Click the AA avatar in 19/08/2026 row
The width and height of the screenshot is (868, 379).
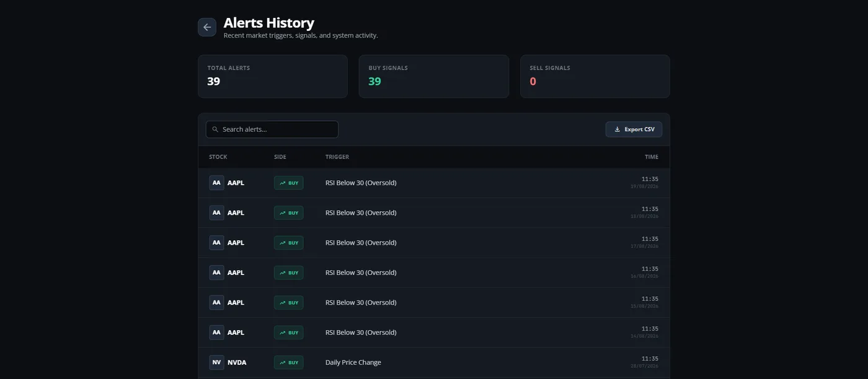216,183
